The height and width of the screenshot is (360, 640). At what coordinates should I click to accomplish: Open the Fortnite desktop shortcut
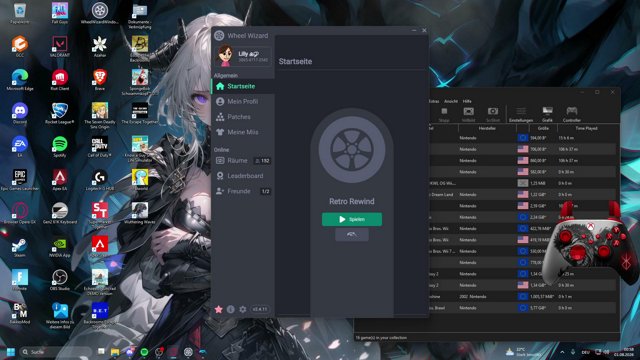pyautogui.click(x=20, y=280)
